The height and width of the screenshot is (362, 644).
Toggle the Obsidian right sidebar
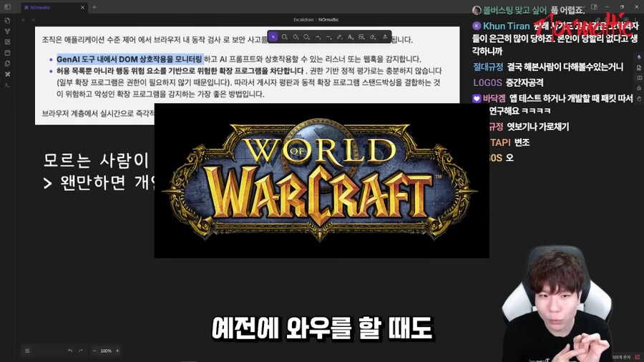click(x=594, y=7)
